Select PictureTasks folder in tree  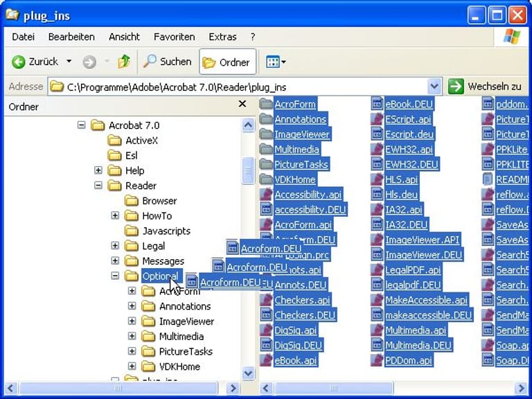coord(177,351)
